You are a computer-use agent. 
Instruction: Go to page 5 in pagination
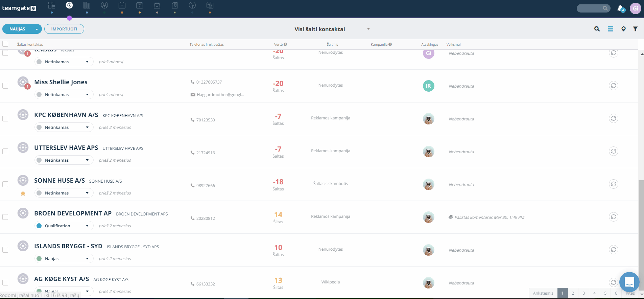605,293
